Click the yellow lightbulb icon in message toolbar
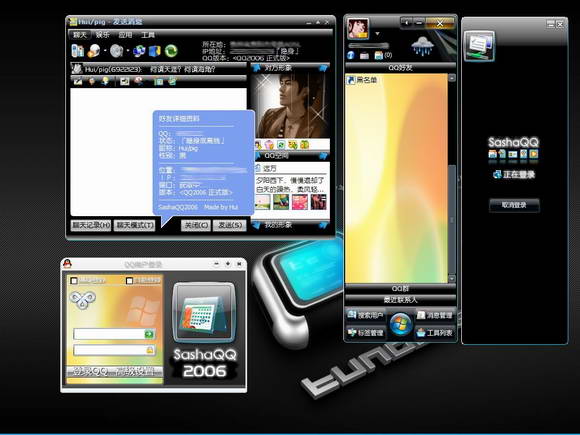Screen dimensions: 580x435 105,81
